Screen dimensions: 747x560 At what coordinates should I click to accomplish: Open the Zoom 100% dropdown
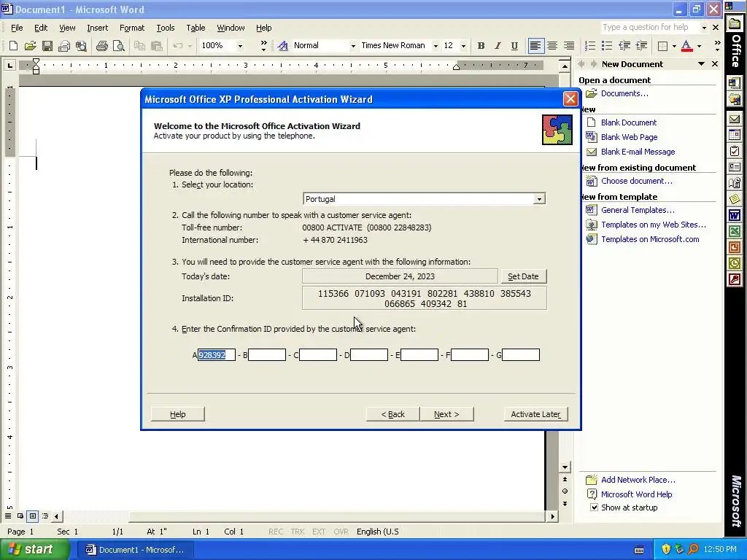point(239,46)
